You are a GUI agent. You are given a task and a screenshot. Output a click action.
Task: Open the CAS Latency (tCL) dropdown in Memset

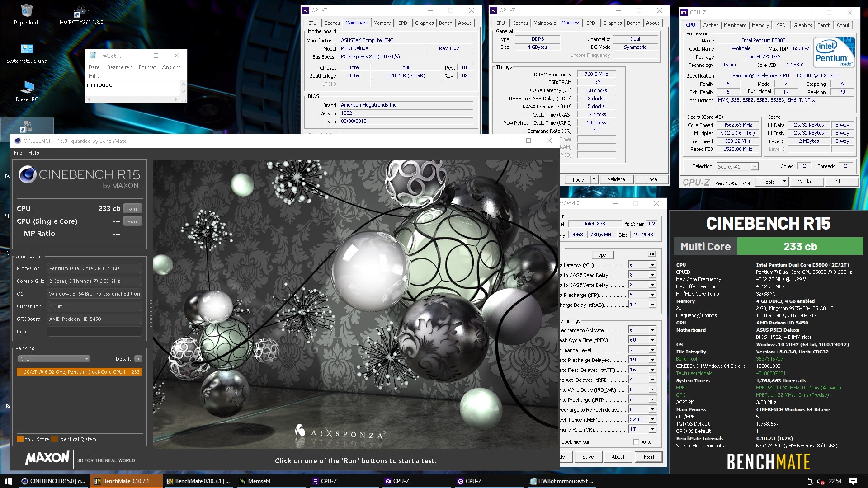click(652, 265)
